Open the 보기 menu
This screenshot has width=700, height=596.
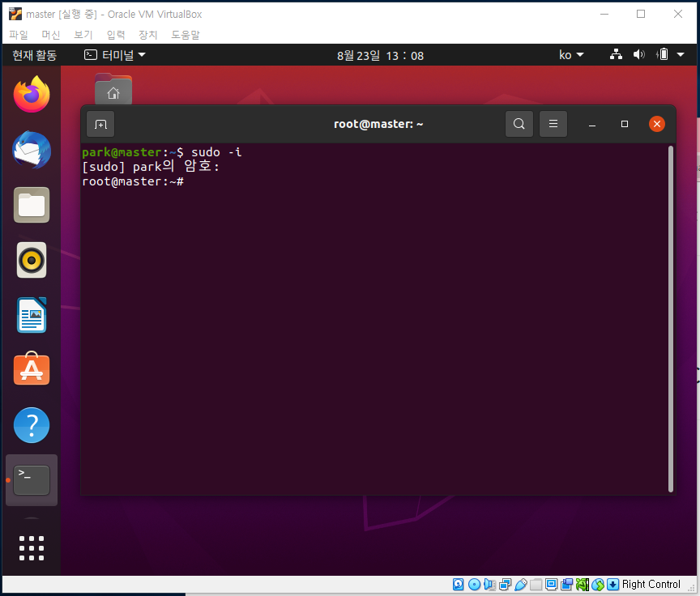click(x=83, y=35)
